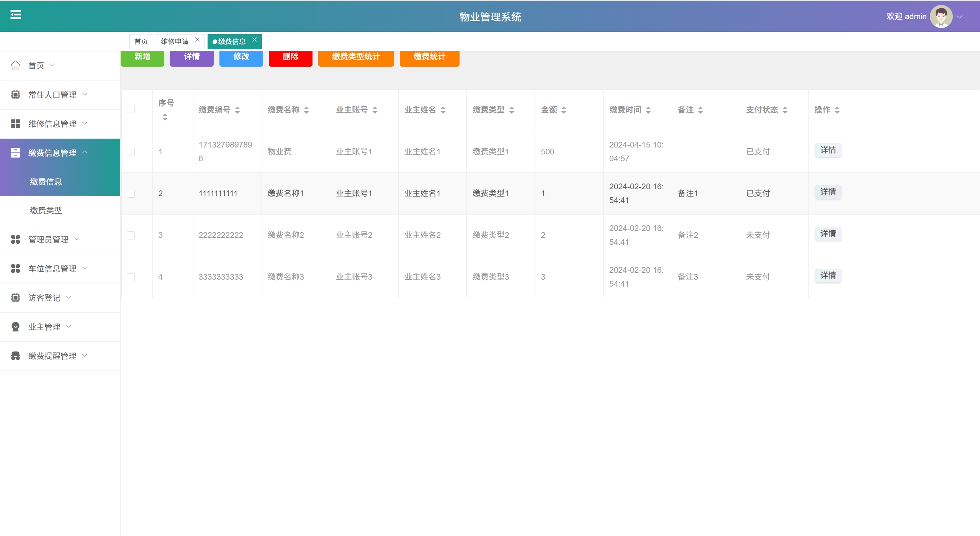Sort by 缴费类型 column arrows
This screenshot has height=536, width=980.
[512, 110]
